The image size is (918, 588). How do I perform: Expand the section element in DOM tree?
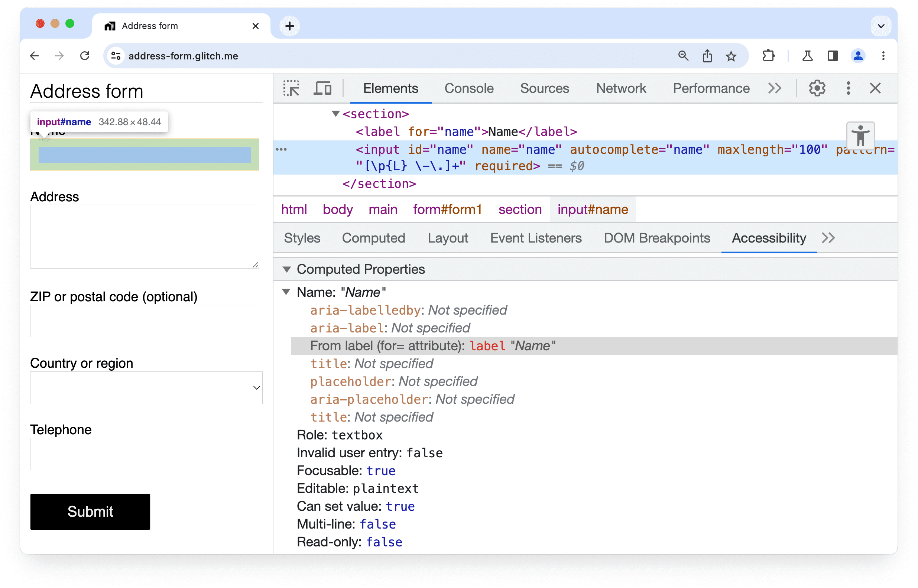(333, 114)
